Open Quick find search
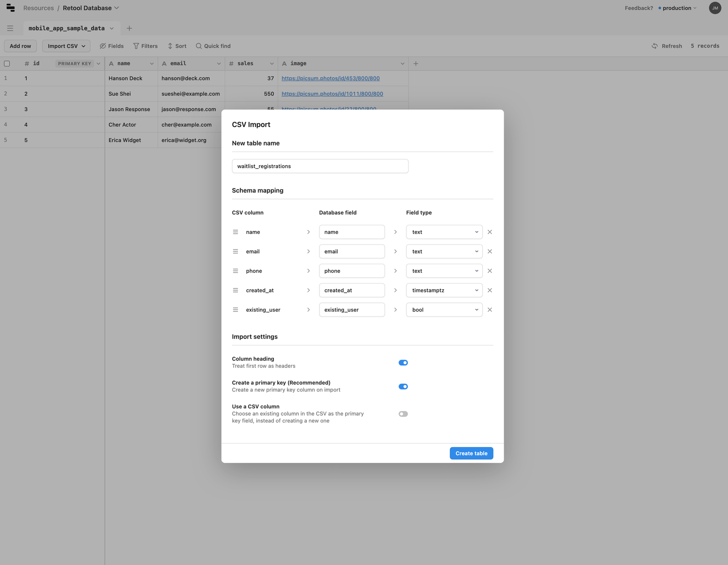This screenshot has height=565, width=728. click(x=213, y=46)
